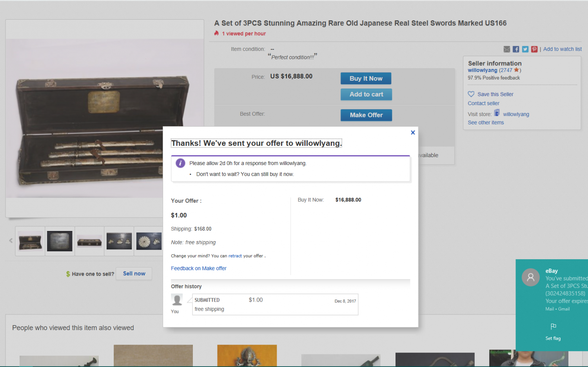Click related item with golden statue image
The image size is (588, 367).
(247, 356)
